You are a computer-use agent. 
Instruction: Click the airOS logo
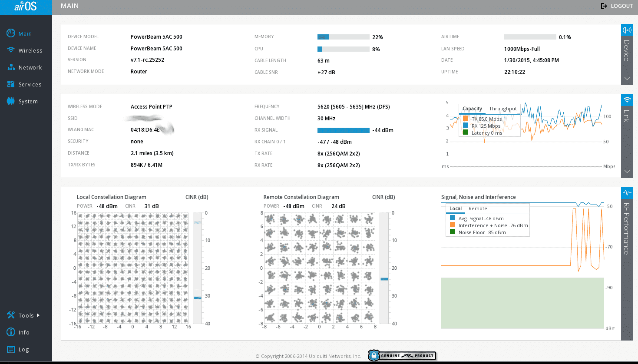26,7
